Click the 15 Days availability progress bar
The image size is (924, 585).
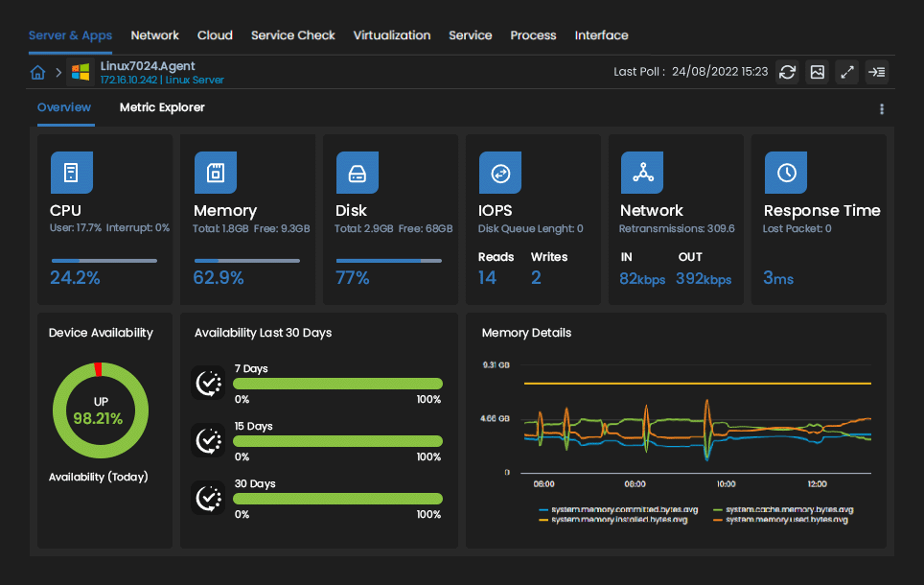click(x=337, y=440)
